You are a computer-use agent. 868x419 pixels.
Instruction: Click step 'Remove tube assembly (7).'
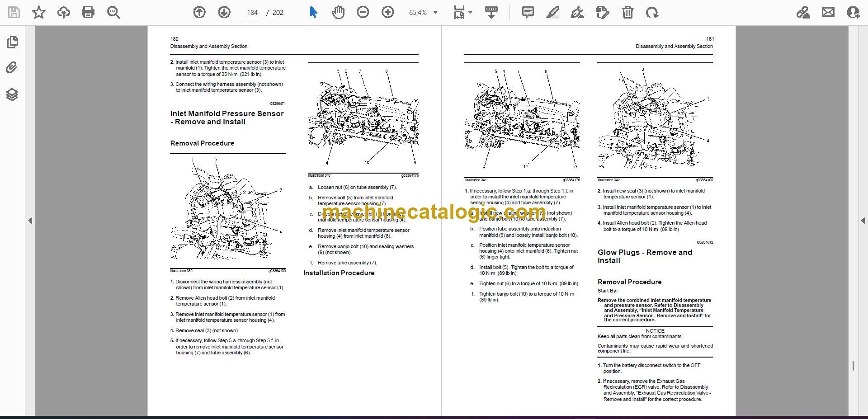(x=347, y=263)
